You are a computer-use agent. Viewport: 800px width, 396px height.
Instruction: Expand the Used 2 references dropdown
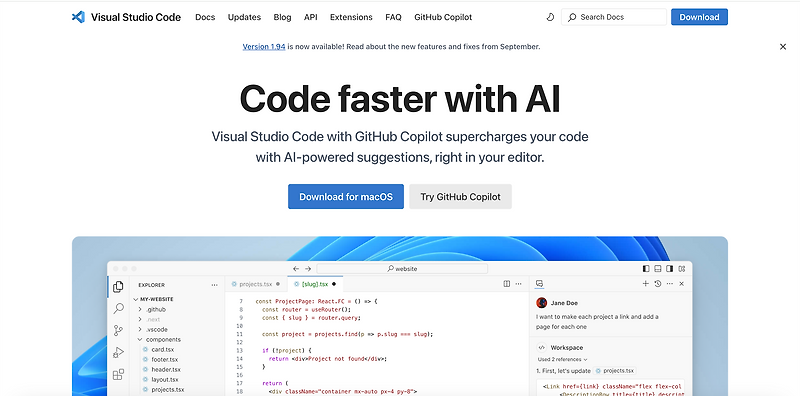click(562, 359)
